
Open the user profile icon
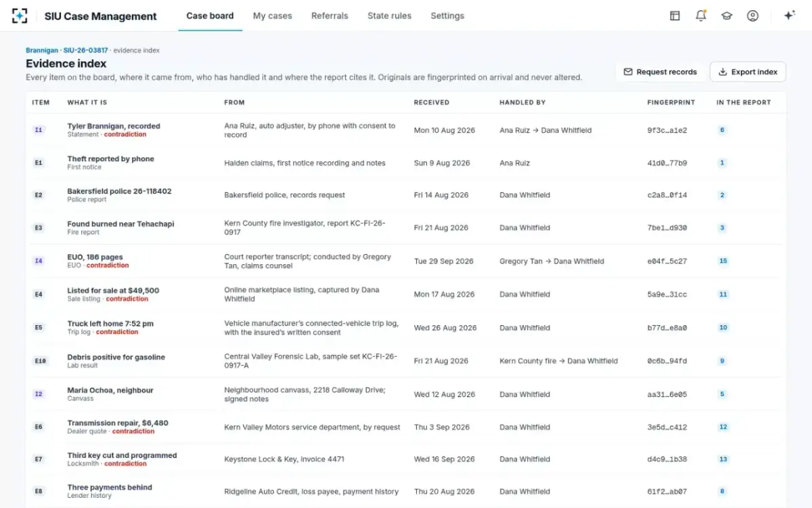pos(752,16)
